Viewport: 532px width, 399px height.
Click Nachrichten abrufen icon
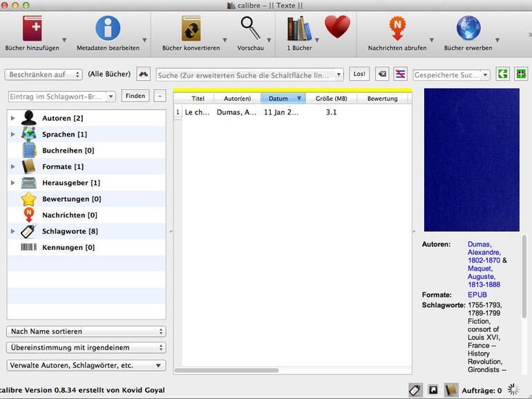[397, 29]
